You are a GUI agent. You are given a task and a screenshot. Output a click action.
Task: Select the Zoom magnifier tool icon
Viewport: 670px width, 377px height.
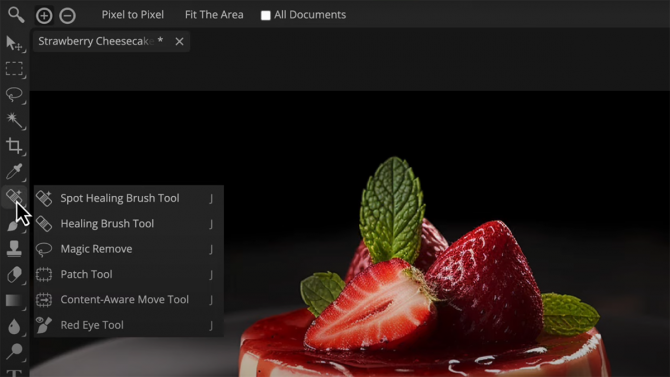16,15
